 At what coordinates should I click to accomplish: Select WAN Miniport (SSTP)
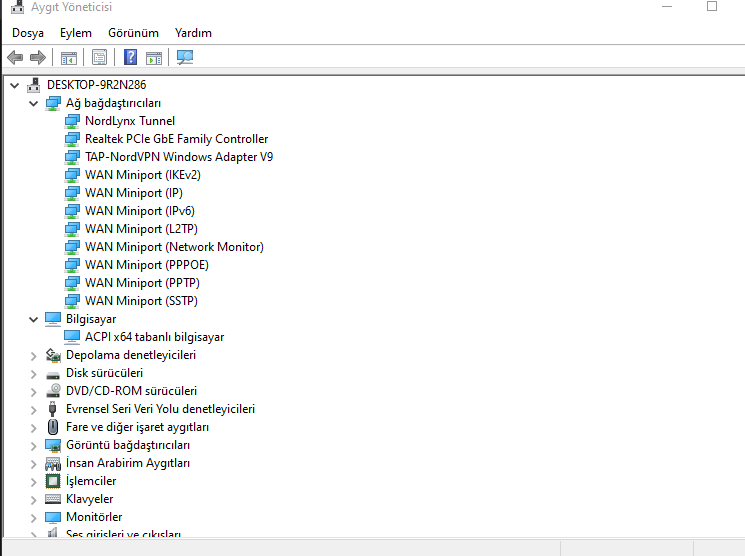pyautogui.click(x=141, y=301)
